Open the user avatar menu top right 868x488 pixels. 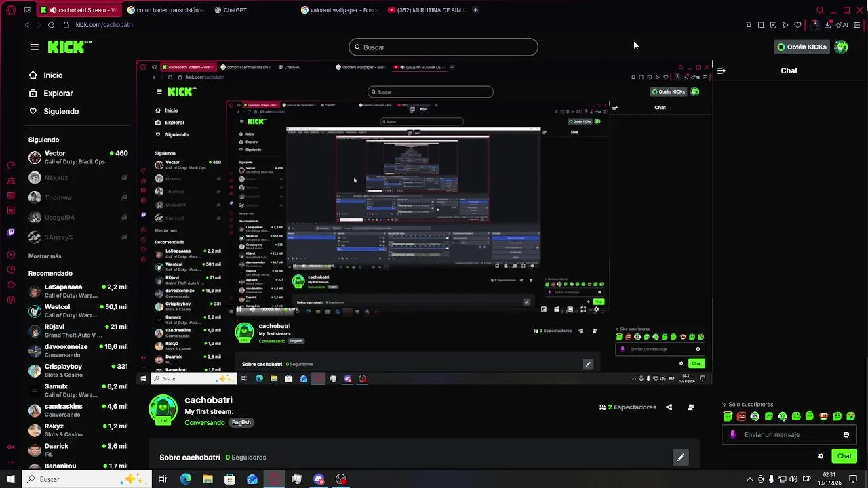(x=842, y=47)
